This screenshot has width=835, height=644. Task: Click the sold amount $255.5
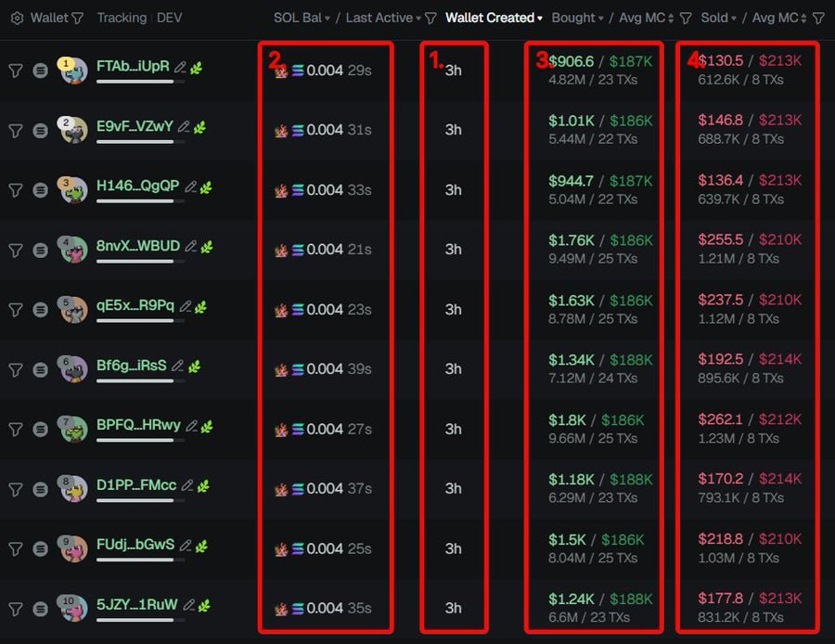click(x=721, y=239)
